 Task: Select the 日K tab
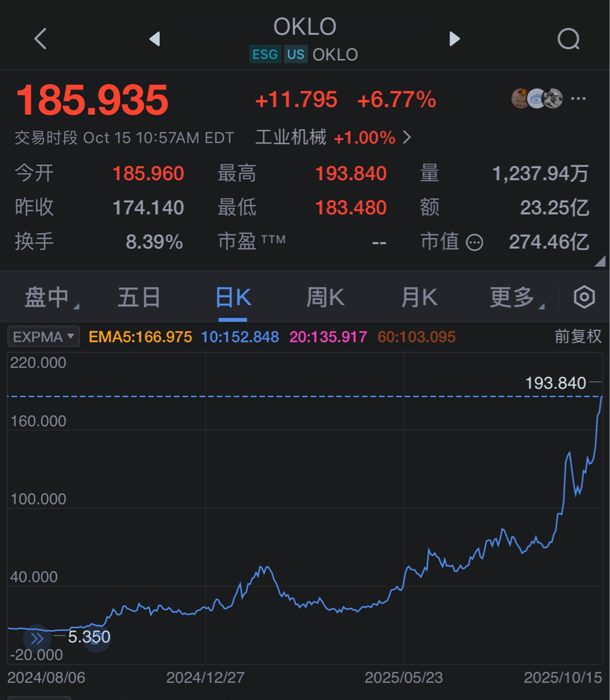(233, 297)
